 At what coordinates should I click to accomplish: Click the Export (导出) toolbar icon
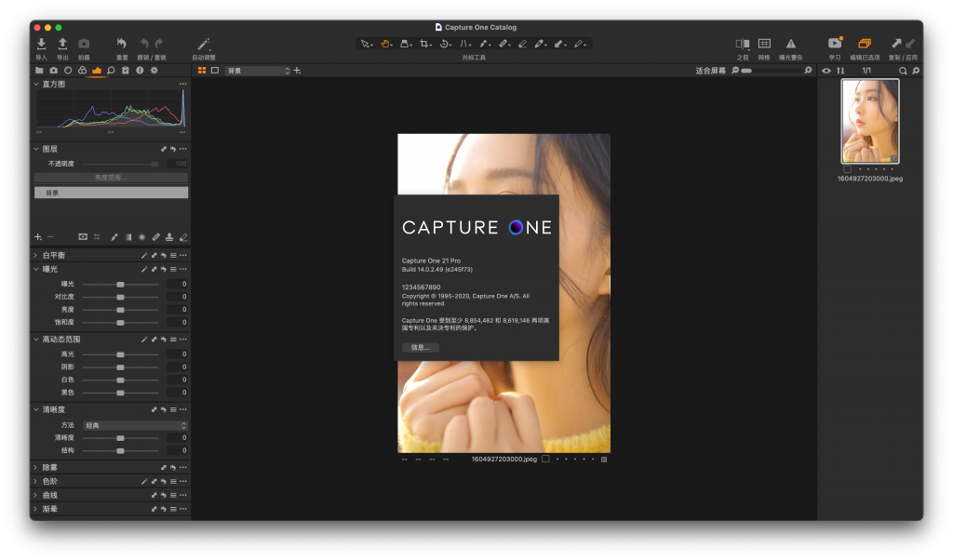(x=62, y=44)
